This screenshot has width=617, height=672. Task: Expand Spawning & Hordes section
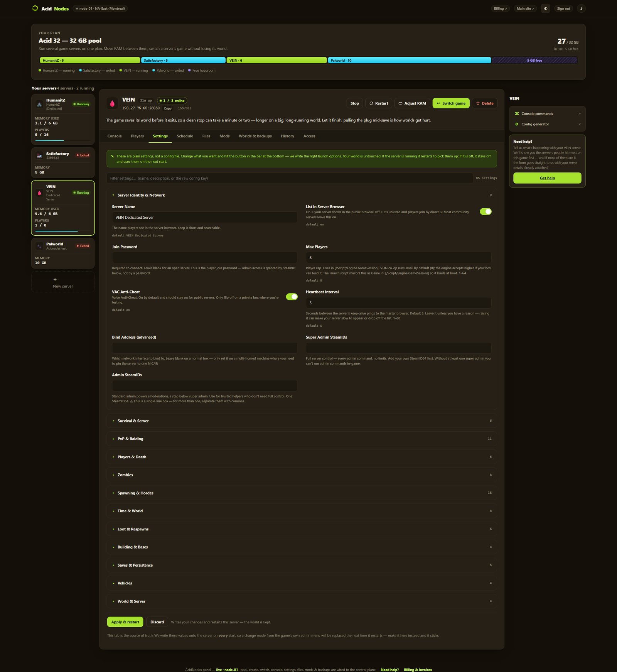[x=302, y=493]
